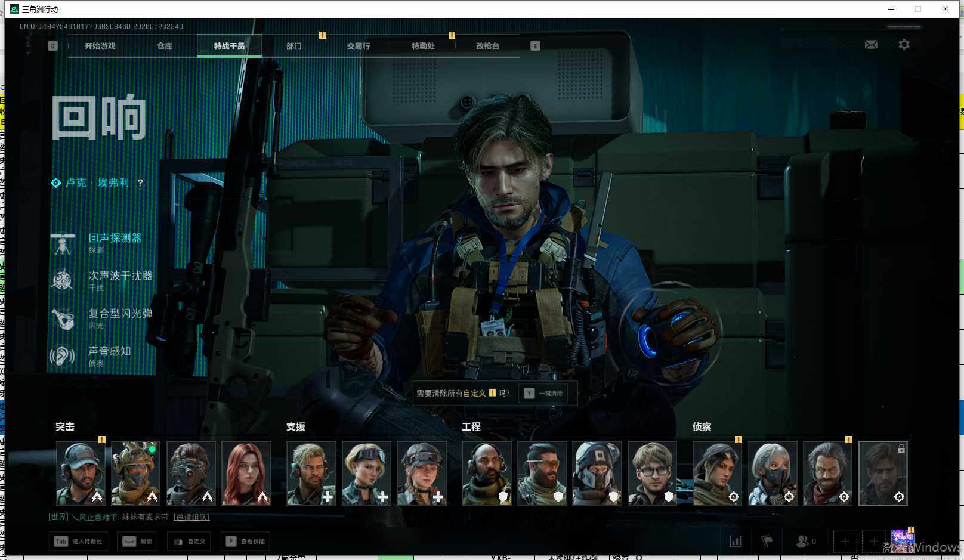The width and height of the screenshot is (964, 560).
Task: Click the flag icon in bottom bar
Action: click(x=767, y=542)
